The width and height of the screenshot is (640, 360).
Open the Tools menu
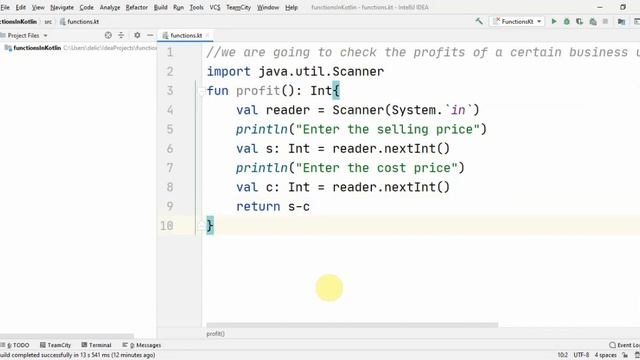[196, 7]
